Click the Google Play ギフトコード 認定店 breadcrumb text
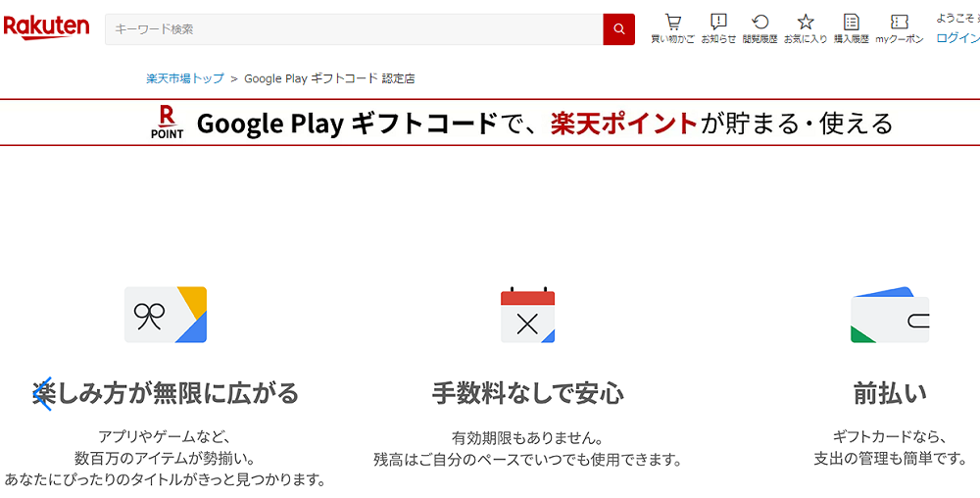 click(x=329, y=78)
